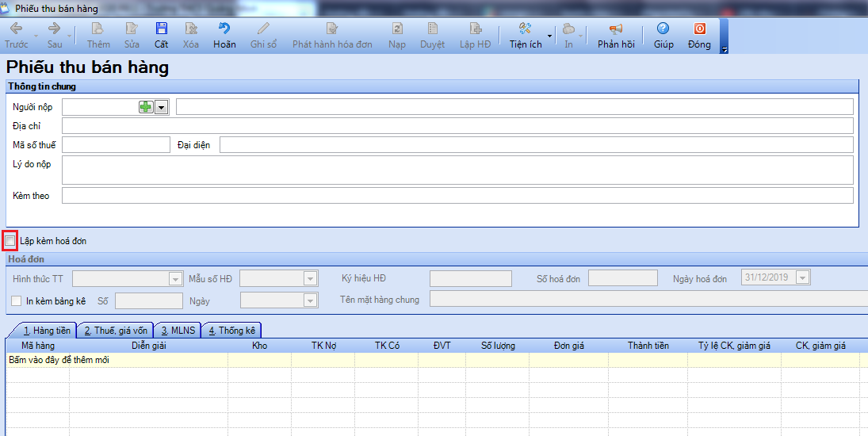Open help with Giúp icon
This screenshot has width=868, height=436.
(663, 35)
